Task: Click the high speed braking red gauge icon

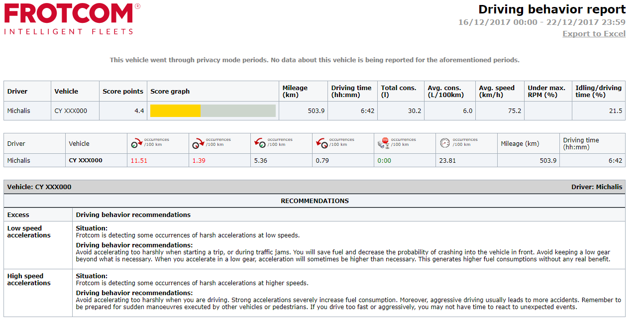Action: click(322, 144)
